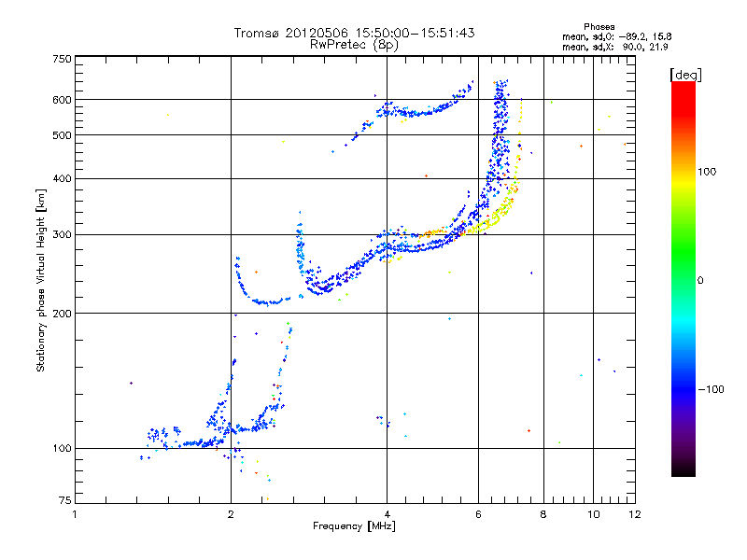
Task: Select the RwPretec (8p) subtitle text
Action: tap(354, 44)
